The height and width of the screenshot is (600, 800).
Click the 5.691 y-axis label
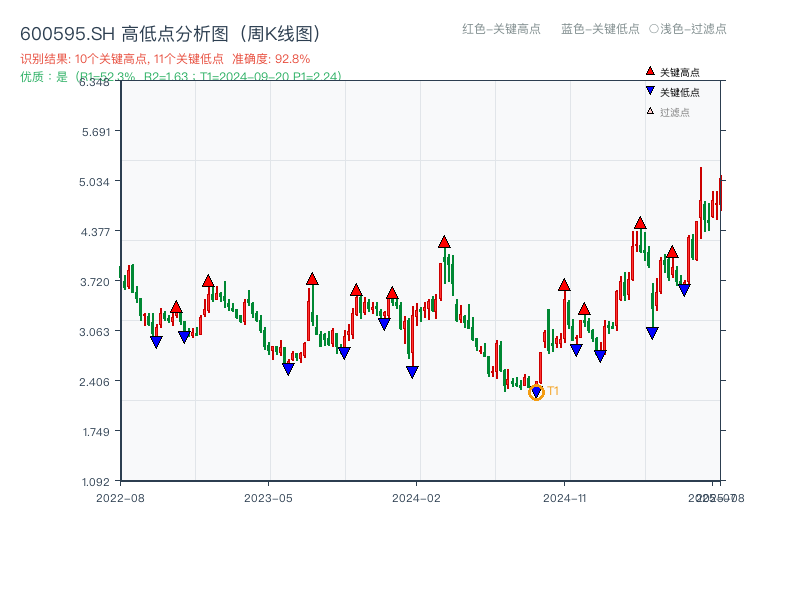click(x=96, y=132)
